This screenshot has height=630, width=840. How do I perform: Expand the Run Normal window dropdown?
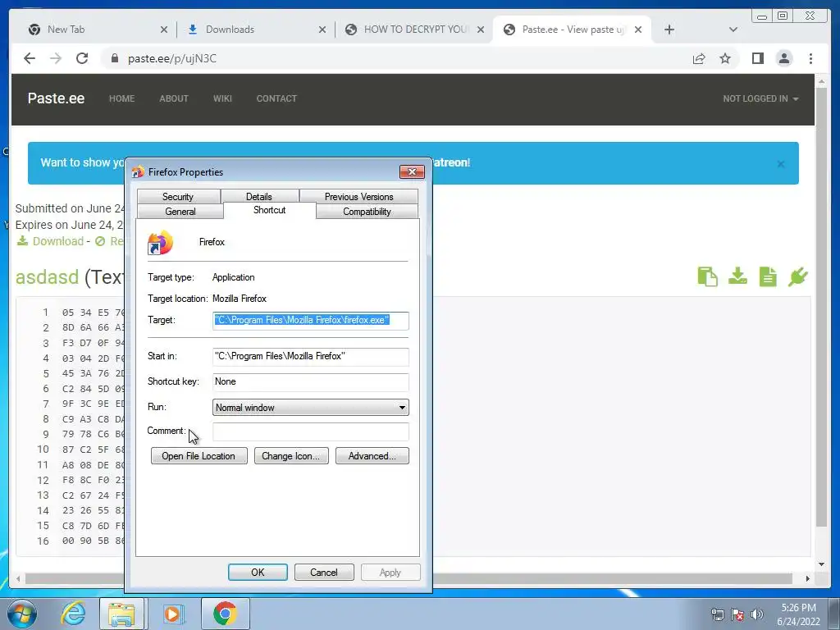click(x=311, y=407)
